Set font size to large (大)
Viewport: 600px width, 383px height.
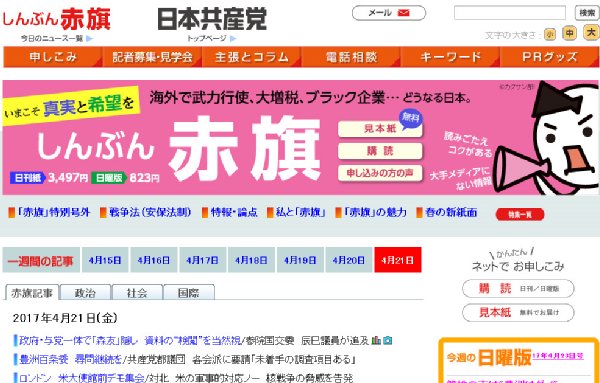click(591, 33)
